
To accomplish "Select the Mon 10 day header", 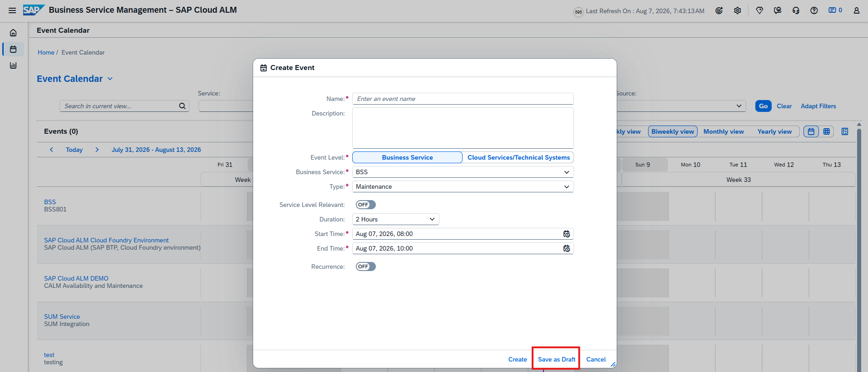I will coord(690,165).
